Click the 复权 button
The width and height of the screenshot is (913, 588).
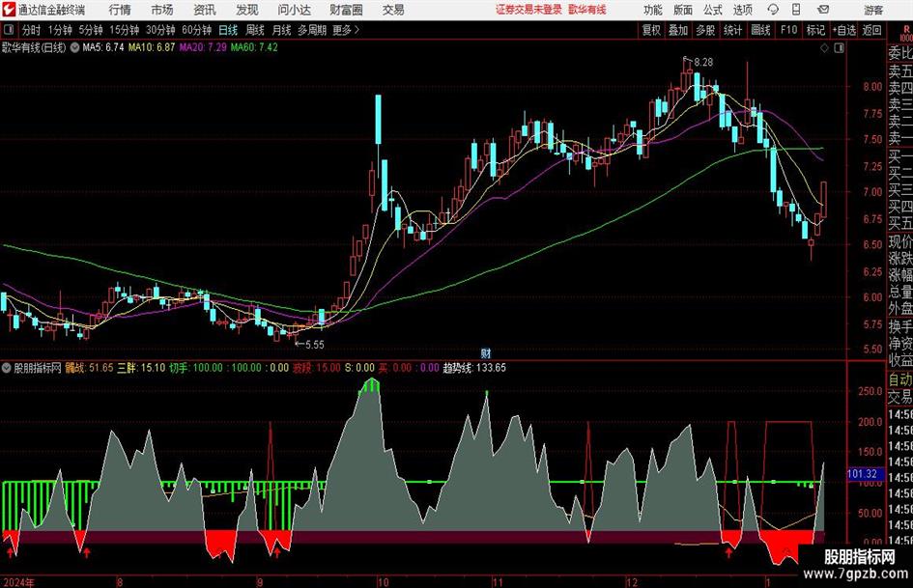651,30
